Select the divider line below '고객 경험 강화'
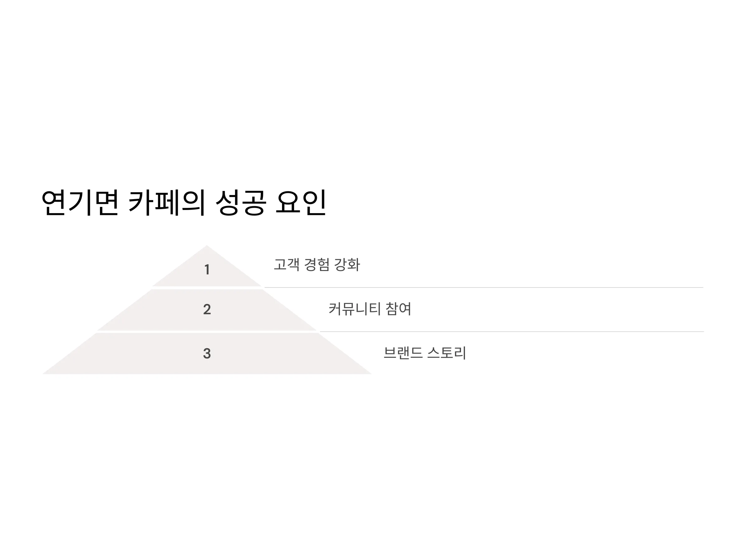Image resolution: width=747 pixels, height=560 pixels. (484, 287)
